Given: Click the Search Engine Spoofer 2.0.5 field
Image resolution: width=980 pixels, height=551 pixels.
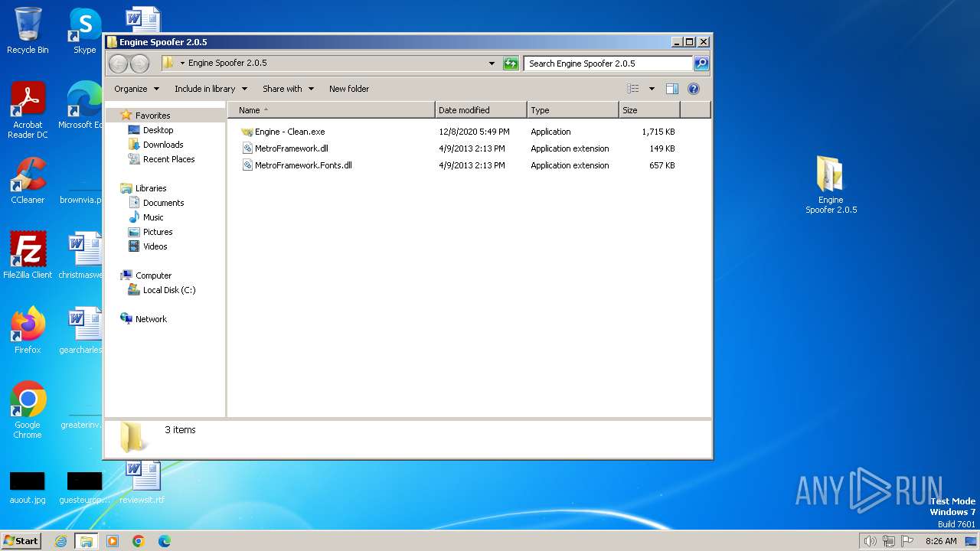Looking at the screenshot, I should [x=609, y=64].
